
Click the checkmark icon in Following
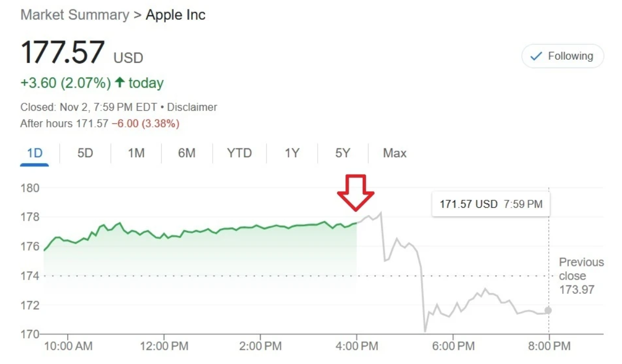536,56
